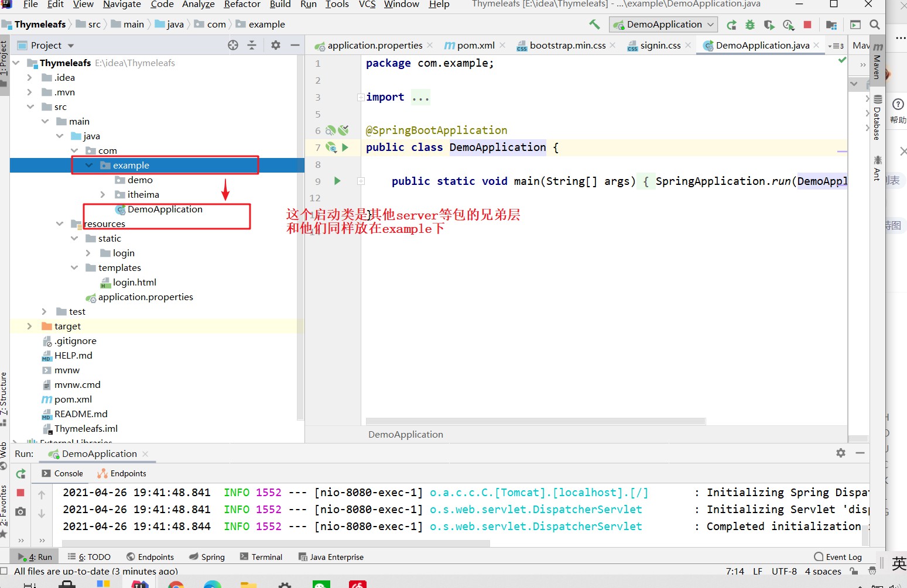Open the Spring tool window

[x=207, y=557]
